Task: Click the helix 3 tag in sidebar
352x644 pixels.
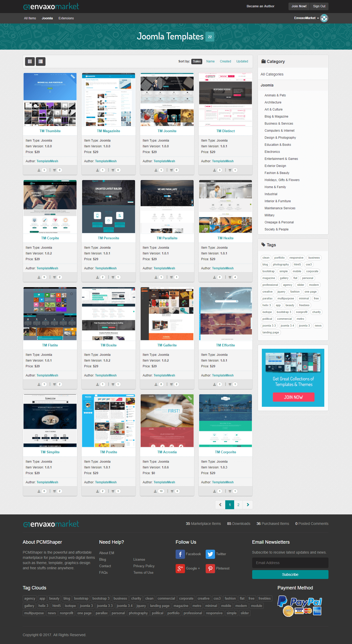Action: pyautogui.click(x=267, y=305)
